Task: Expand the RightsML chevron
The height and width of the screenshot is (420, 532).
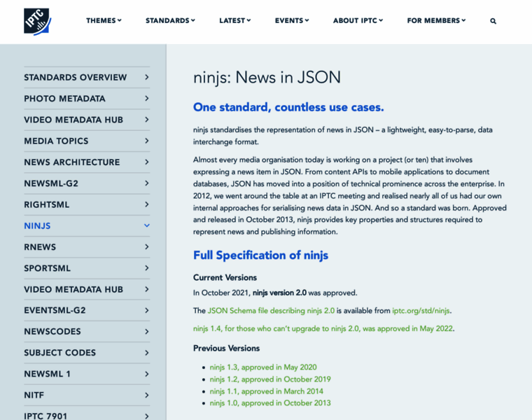Action: coord(146,204)
